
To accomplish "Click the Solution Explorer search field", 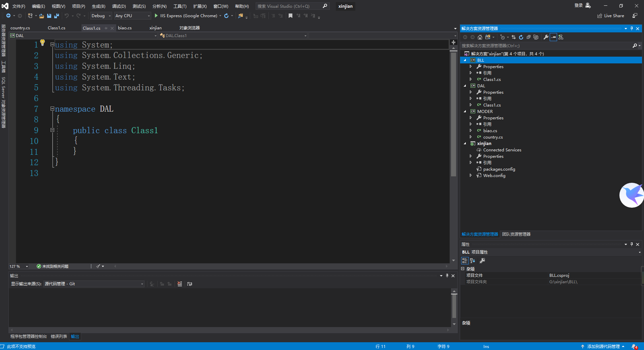I will 546,46.
